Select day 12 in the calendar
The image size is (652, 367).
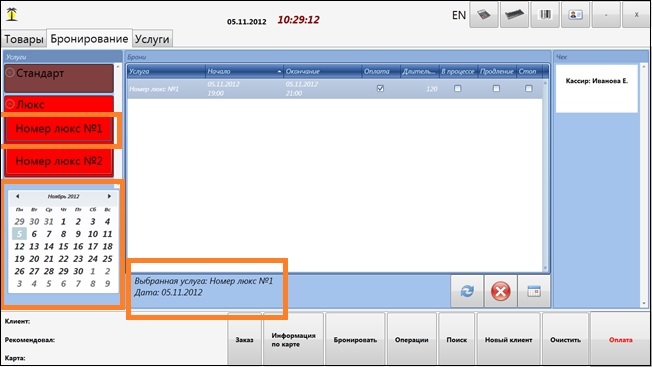pos(20,246)
